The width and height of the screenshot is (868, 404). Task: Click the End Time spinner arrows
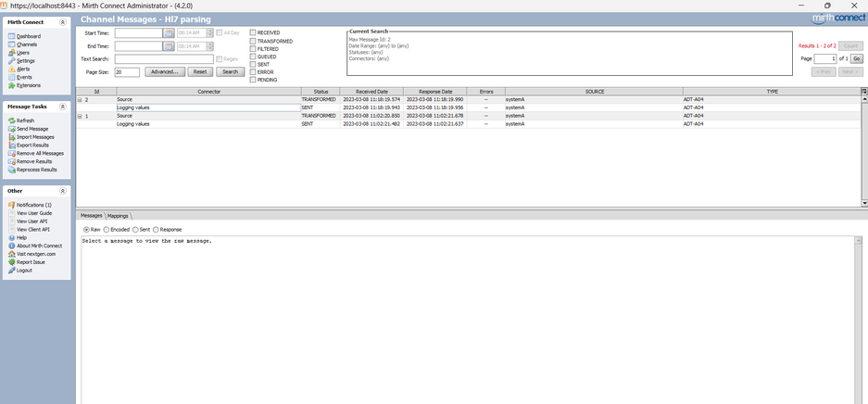[209, 46]
